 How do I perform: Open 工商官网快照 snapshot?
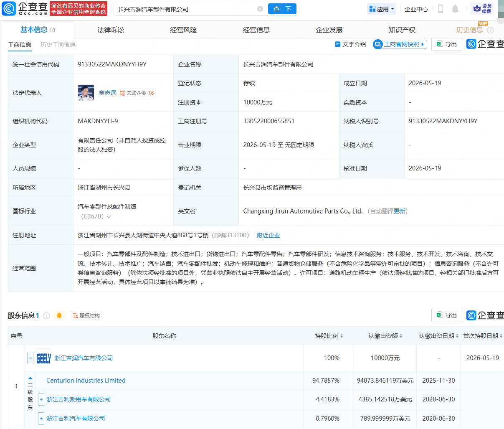[400, 44]
